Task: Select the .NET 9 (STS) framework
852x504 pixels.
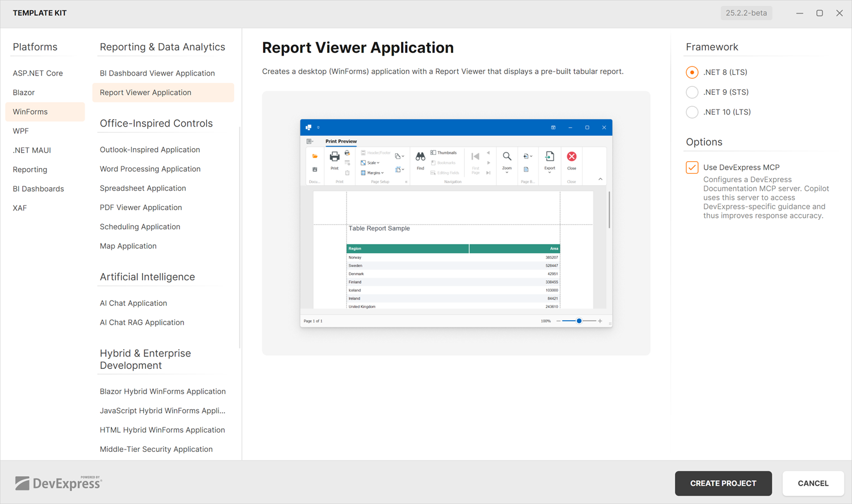Action: 692,92
